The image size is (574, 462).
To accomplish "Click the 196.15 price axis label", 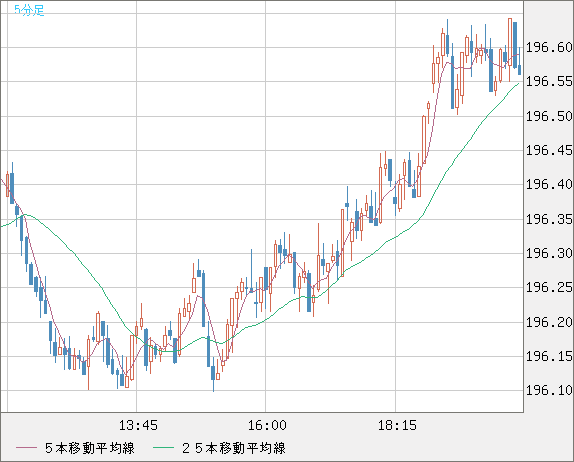I will 549,356.
